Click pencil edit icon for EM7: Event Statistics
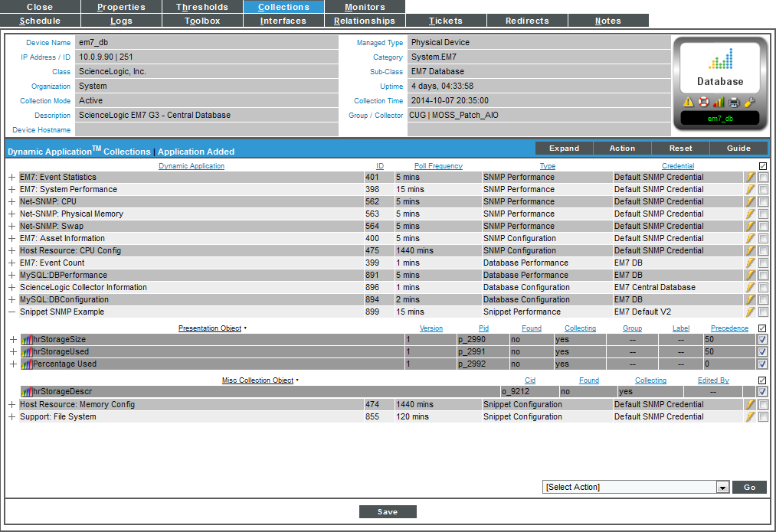Image resolution: width=776 pixels, height=532 pixels. [x=751, y=178]
